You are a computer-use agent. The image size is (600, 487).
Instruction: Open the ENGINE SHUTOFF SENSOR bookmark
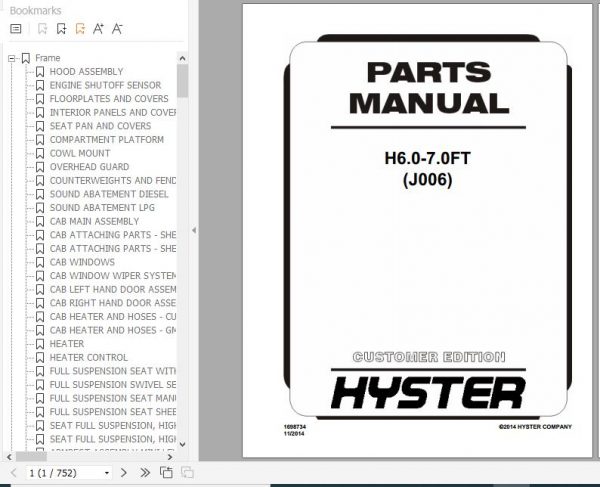pyautogui.click(x=105, y=85)
